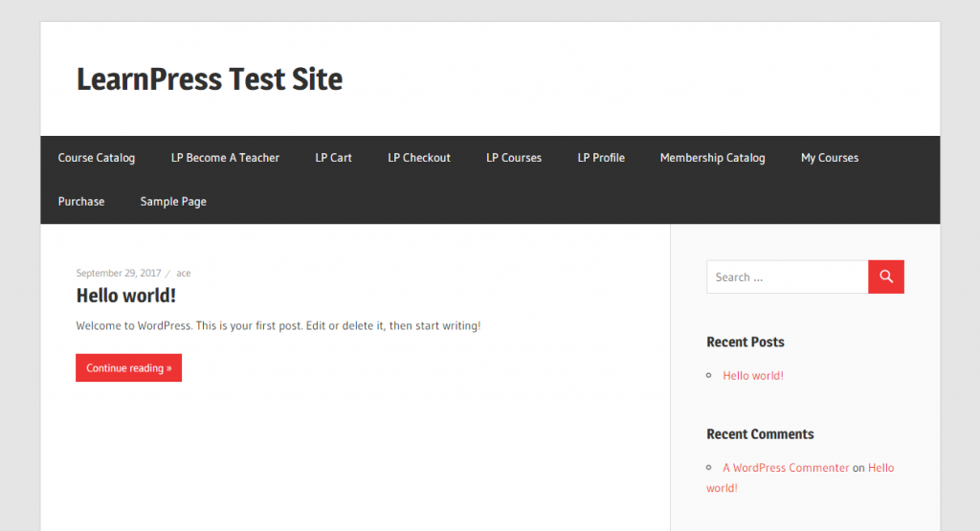Viewport: 980px width, 531px height.
Task: Click the Continue reading button
Action: 129,368
